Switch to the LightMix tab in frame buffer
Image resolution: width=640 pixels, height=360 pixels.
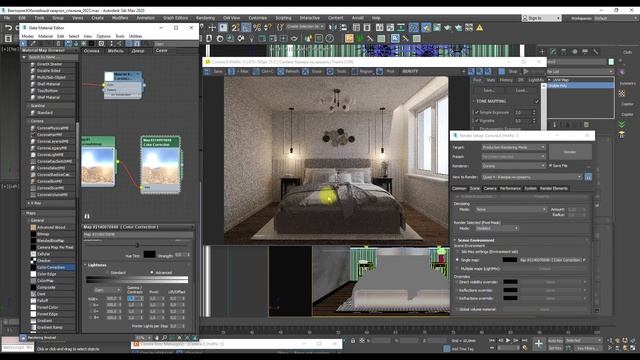pyautogui.click(x=536, y=80)
